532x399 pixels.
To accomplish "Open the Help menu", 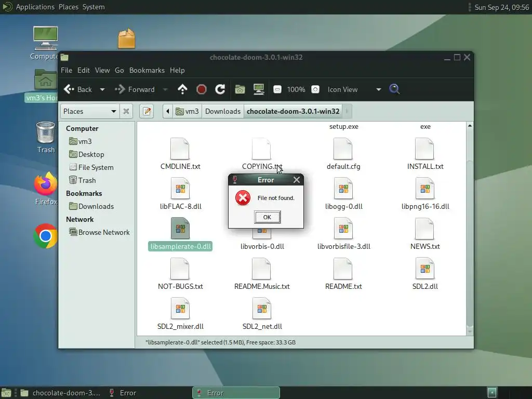I will coord(177,70).
